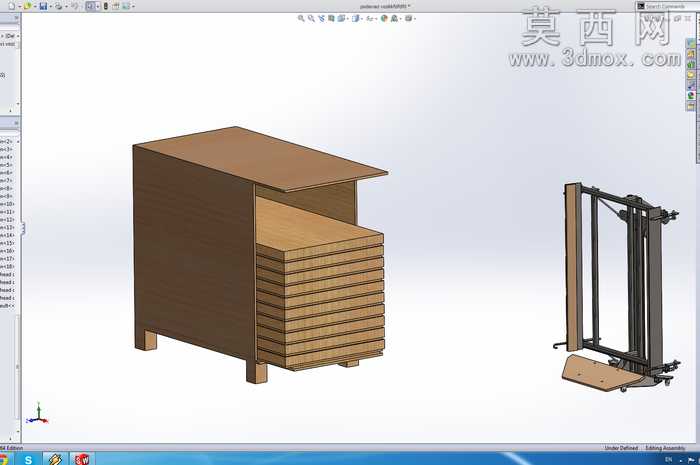Click EN language indicator in system tray
This screenshot has height=465, width=700.
(668, 459)
